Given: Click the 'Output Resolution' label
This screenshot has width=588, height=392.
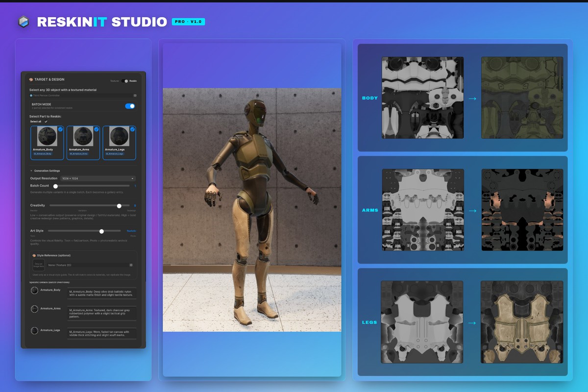Looking at the screenshot, I should tap(44, 178).
